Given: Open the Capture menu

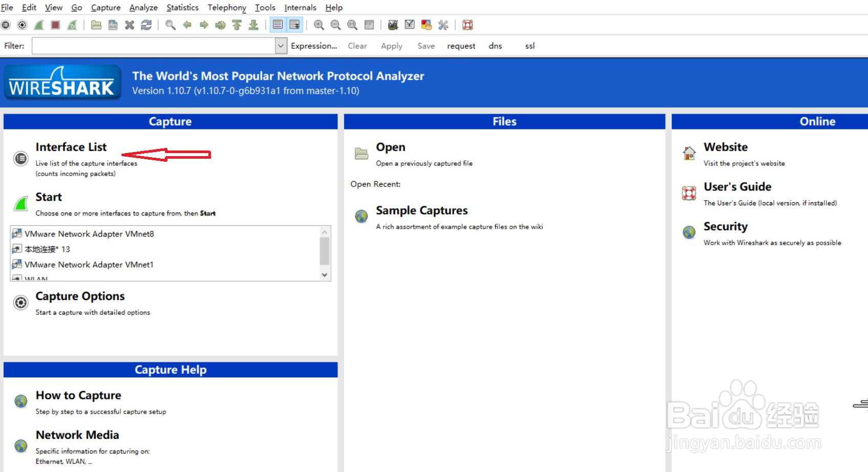Looking at the screenshot, I should point(106,7).
